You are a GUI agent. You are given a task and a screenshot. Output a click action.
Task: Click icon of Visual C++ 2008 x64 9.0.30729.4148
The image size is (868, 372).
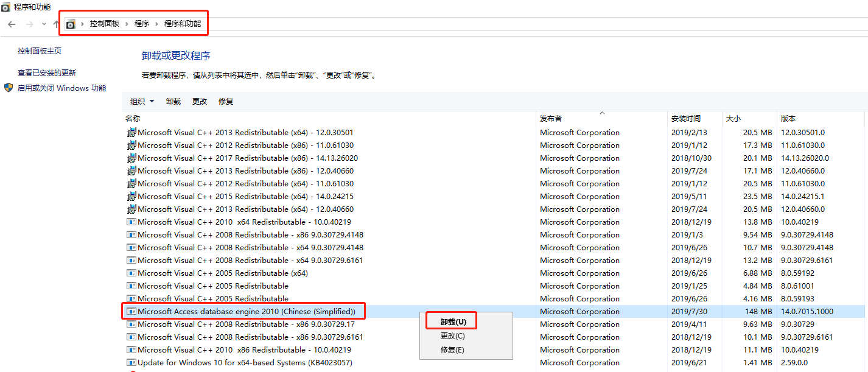point(131,247)
